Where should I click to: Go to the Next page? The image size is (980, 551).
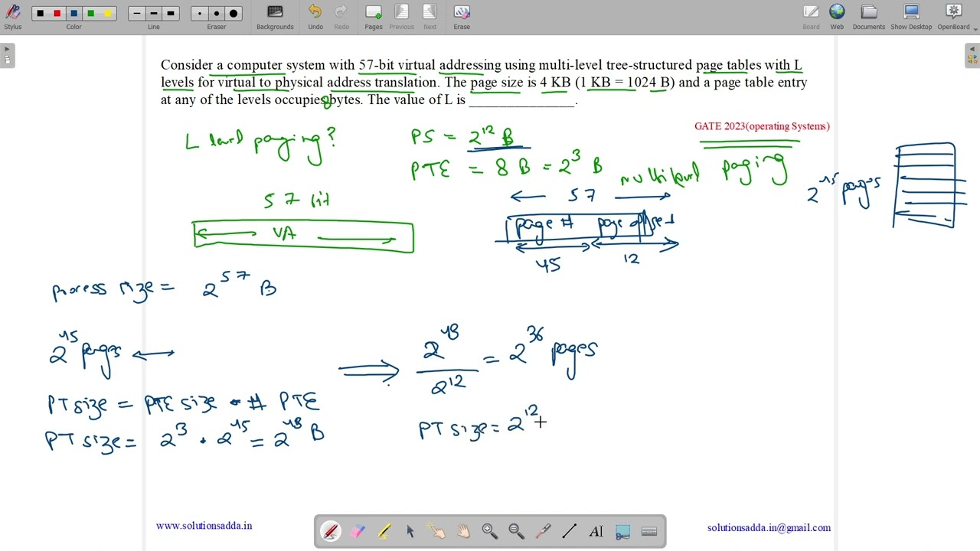pyautogui.click(x=430, y=17)
